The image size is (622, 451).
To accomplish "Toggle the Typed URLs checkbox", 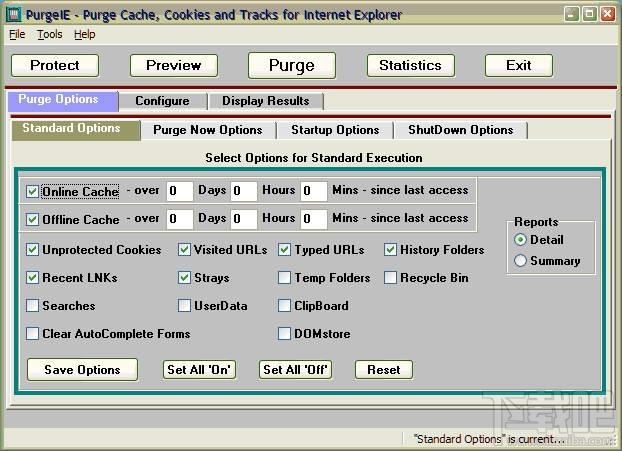I will click(284, 250).
